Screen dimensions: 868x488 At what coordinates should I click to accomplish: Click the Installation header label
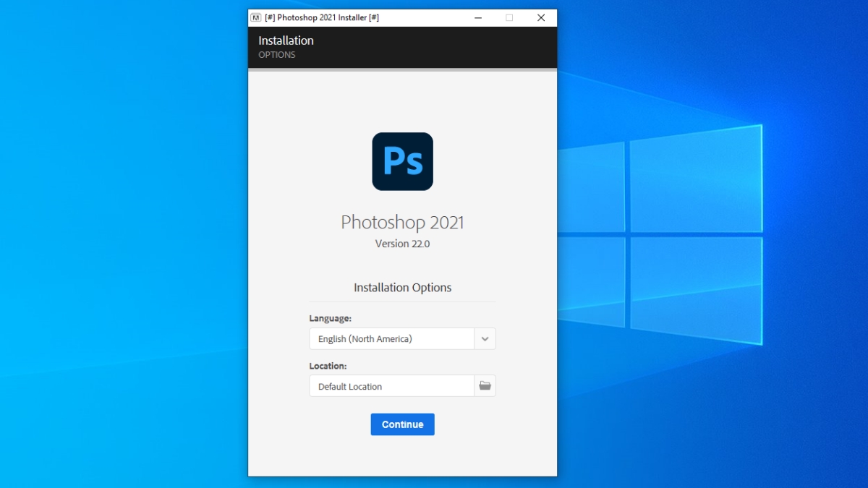(x=286, y=40)
